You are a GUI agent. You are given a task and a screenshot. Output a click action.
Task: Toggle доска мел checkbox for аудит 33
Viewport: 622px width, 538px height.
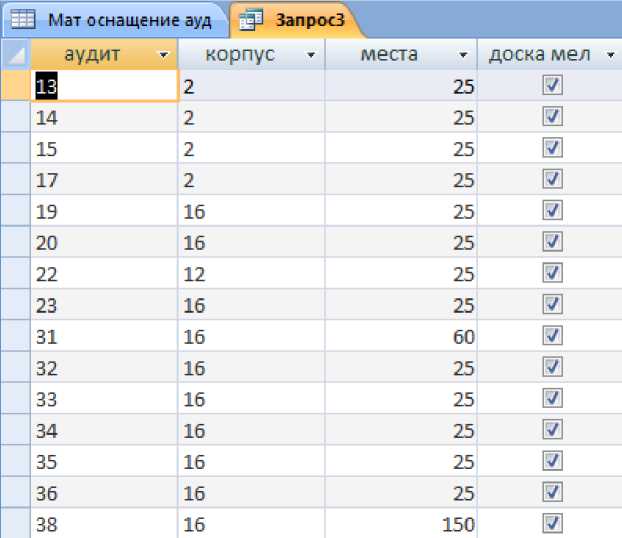(553, 398)
